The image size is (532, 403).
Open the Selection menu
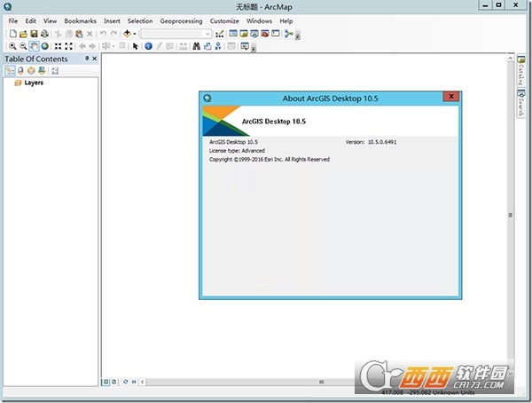point(140,21)
